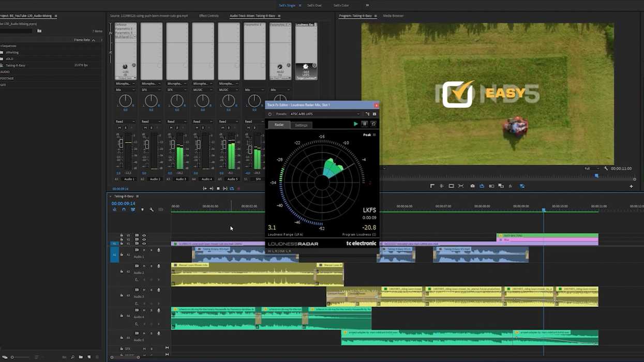This screenshot has height=362, width=644.
Task: Mute the Audio 1 mixer channel
Action: [119, 128]
